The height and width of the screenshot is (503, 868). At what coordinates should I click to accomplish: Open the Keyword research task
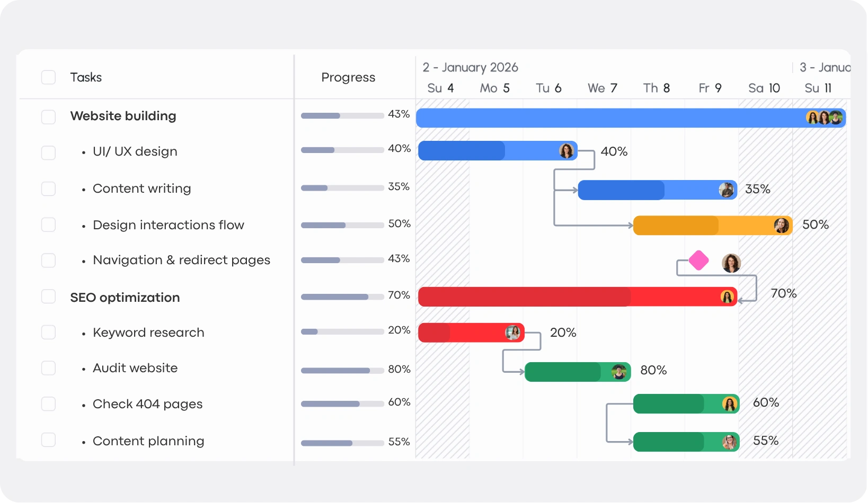pos(148,333)
